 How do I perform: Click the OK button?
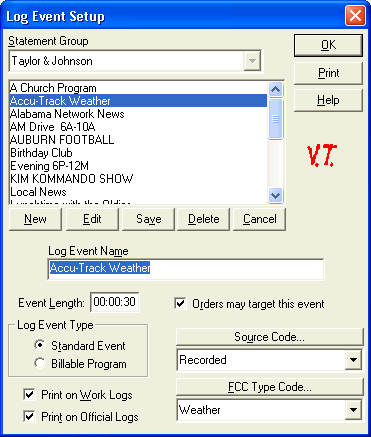pyautogui.click(x=328, y=45)
